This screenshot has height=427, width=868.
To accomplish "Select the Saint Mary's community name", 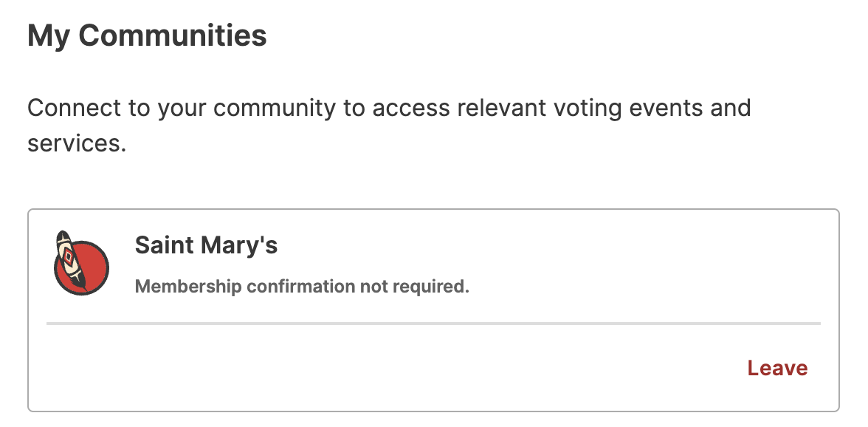I will point(206,245).
